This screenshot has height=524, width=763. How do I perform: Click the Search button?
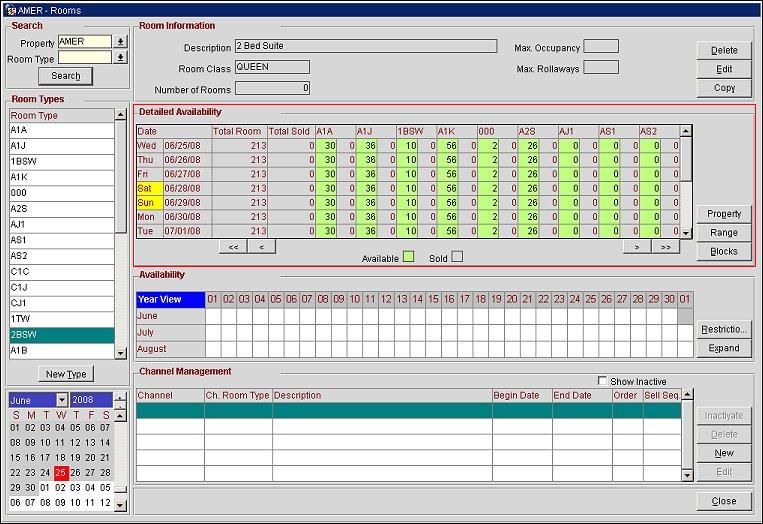click(x=65, y=76)
